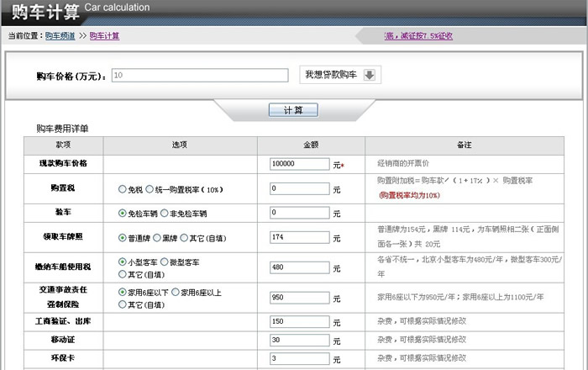
Task: Open the 购车频道 breadcrumb link
Action: [x=60, y=35]
